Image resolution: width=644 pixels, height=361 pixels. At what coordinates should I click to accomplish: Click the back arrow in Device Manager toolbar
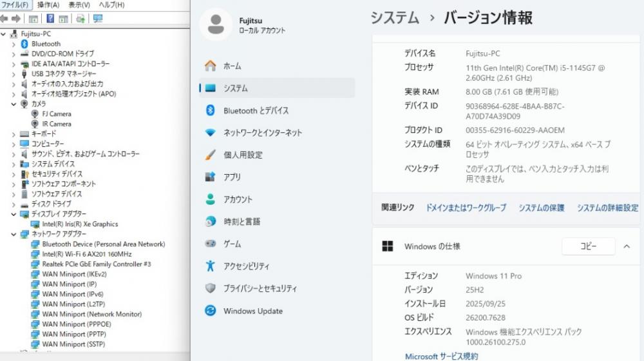point(5,19)
